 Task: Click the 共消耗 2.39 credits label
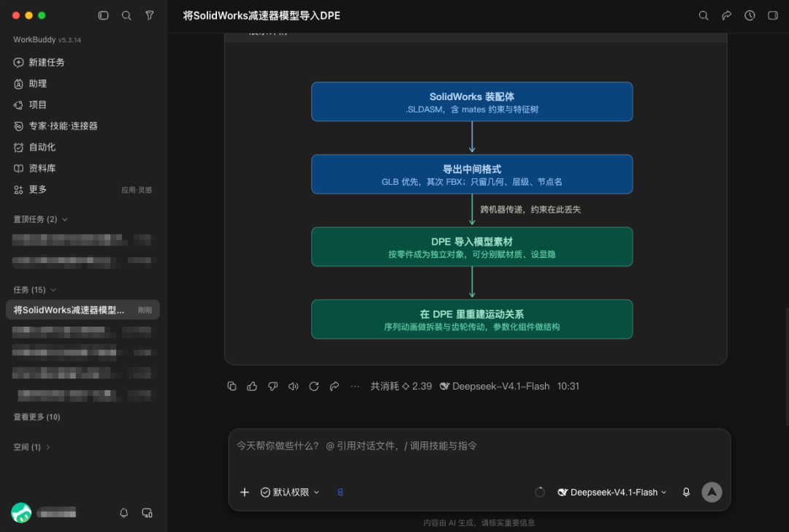click(401, 386)
